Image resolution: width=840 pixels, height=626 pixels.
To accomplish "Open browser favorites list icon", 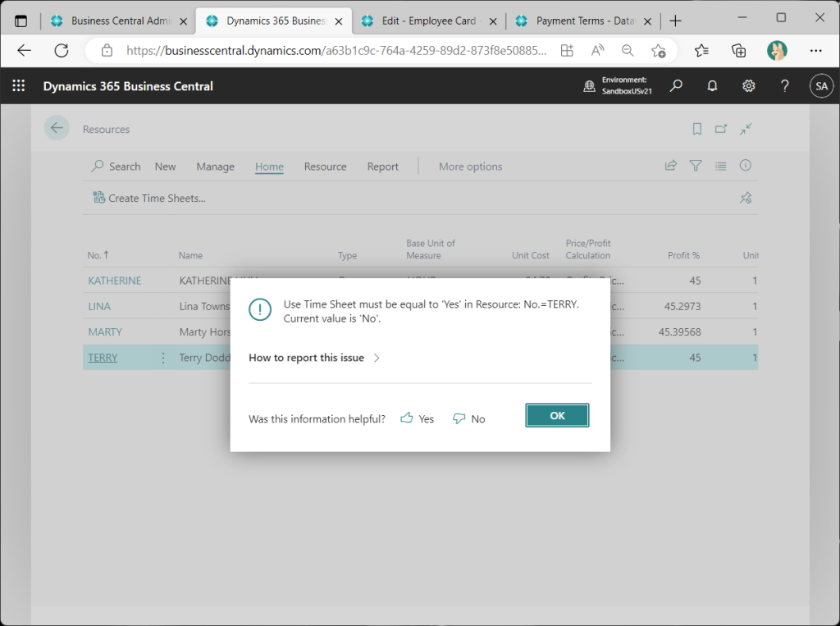I will [x=701, y=50].
